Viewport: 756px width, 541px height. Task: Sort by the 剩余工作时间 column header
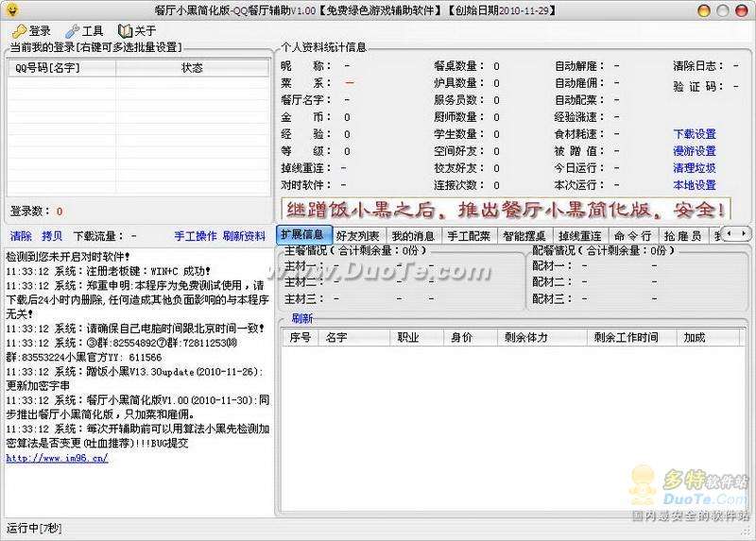click(x=632, y=337)
